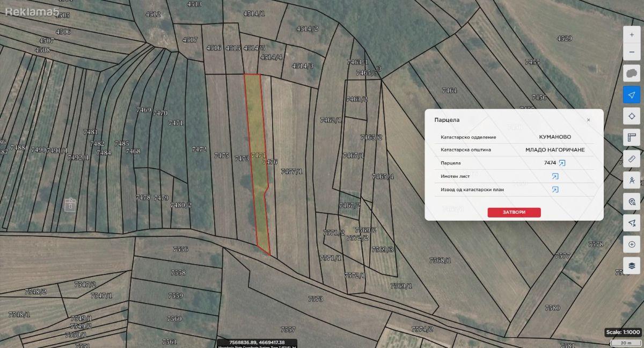644x348 pixels.
Task: Click the red ЗАТВОРИ button
Action: click(x=514, y=212)
